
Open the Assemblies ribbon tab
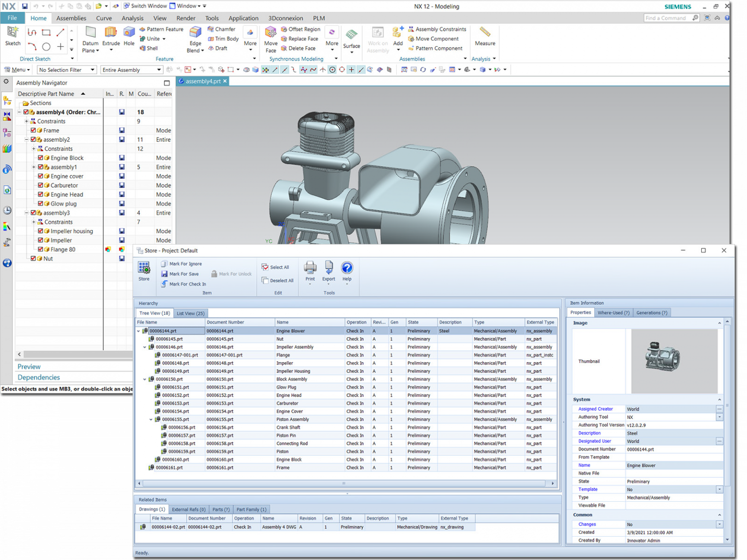[71, 18]
